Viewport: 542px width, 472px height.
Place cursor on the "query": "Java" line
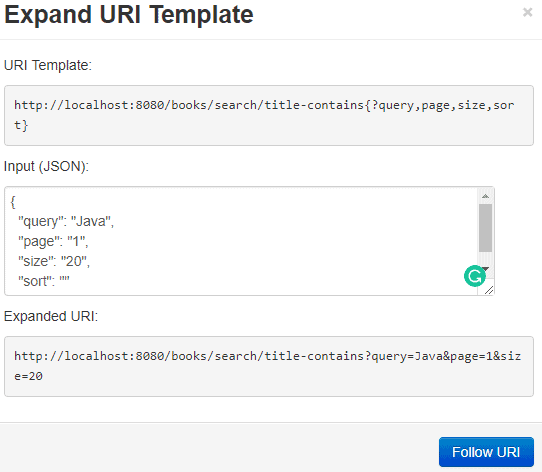click(x=66, y=221)
